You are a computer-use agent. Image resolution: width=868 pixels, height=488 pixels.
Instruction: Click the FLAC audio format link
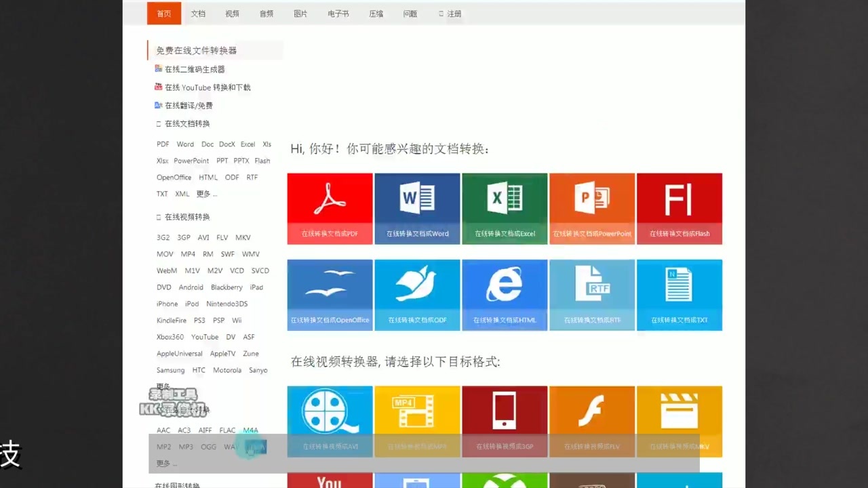(227, 430)
